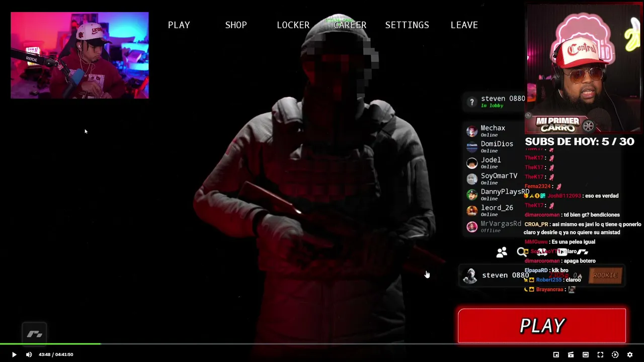The height and width of the screenshot is (362, 644).
Task: Click Jodel's avatar picture
Action: pyautogui.click(x=472, y=163)
